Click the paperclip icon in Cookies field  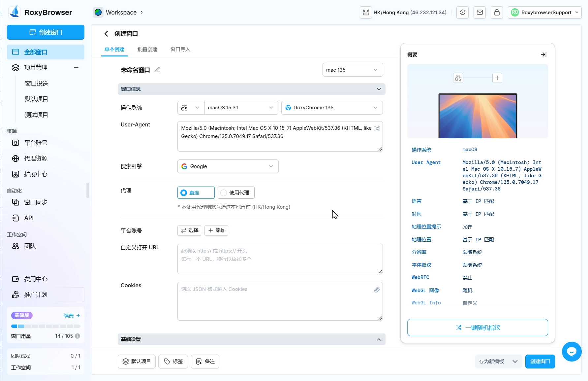tap(377, 290)
